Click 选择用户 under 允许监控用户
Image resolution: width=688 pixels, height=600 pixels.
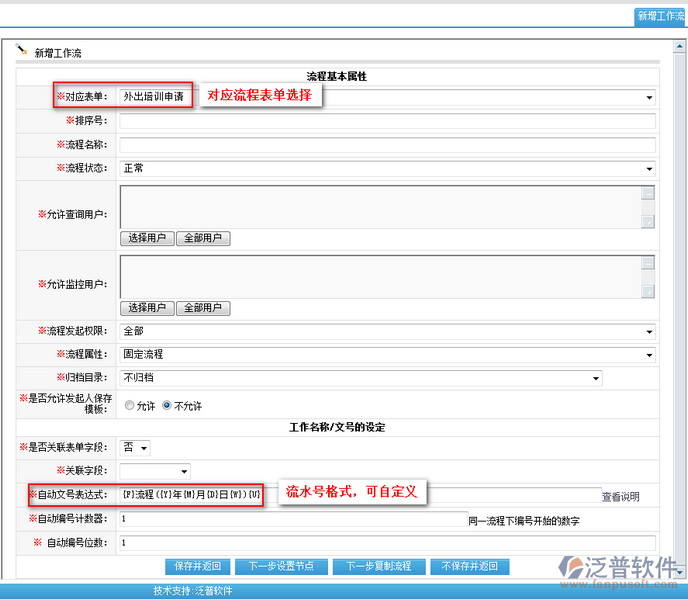pos(147,308)
